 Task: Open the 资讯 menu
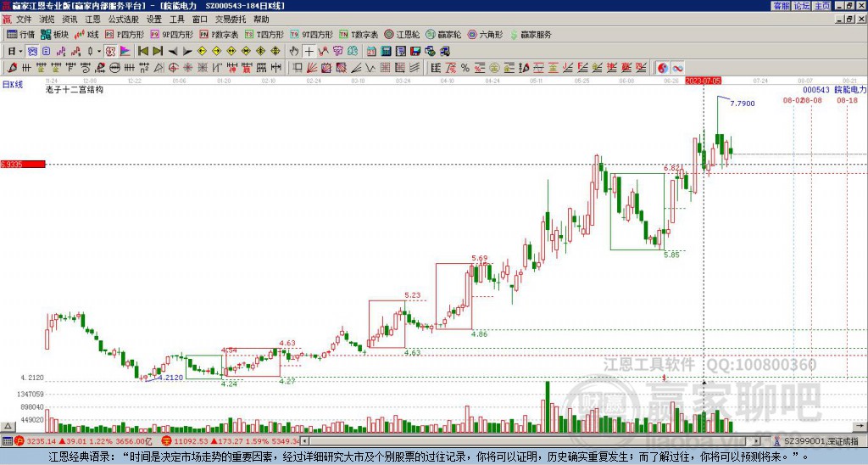point(70,20)
